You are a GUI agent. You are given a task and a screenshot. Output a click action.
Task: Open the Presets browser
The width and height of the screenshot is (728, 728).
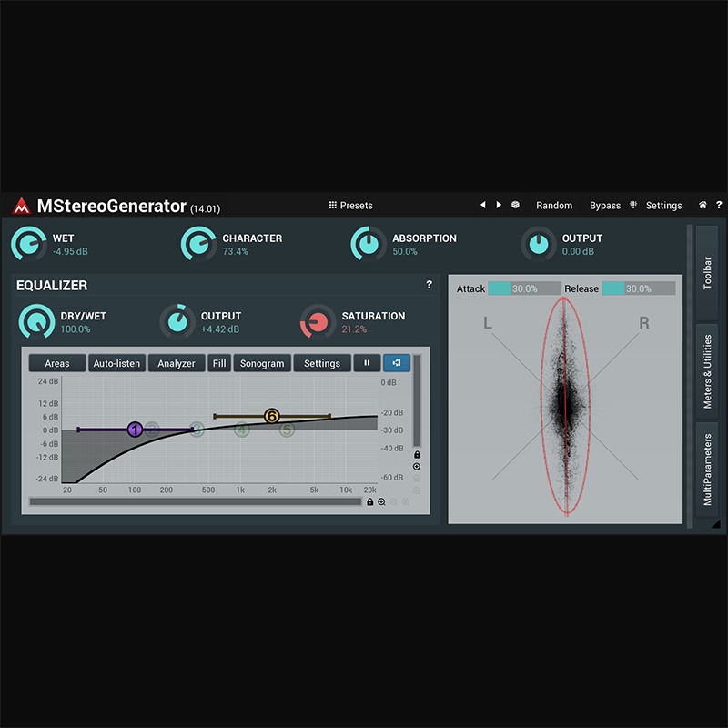point(350,206)
